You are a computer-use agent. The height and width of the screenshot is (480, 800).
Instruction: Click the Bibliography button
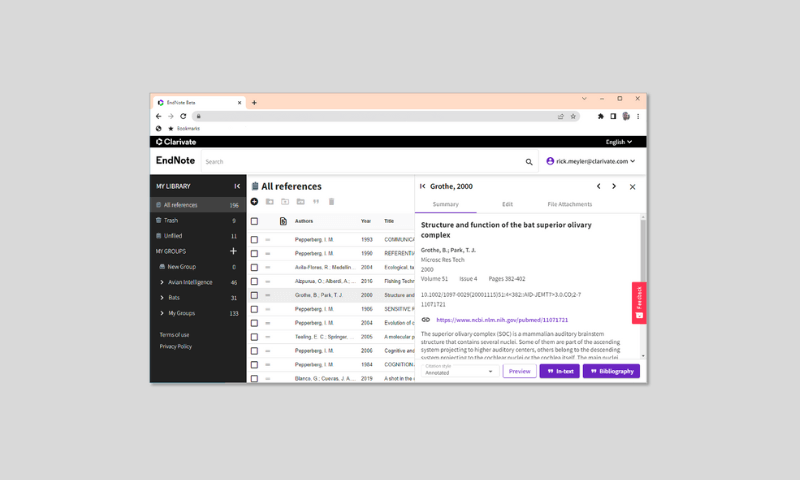coord(611,371)
